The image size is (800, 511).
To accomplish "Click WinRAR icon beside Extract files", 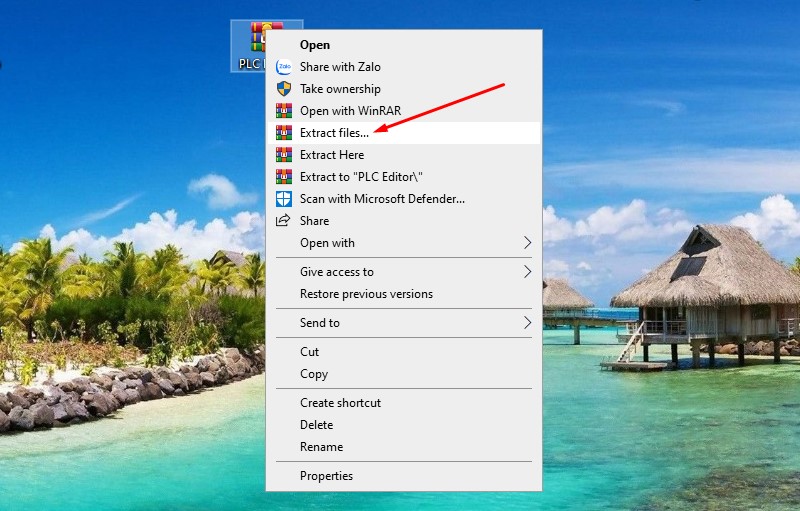I will (x=284, y=133).
